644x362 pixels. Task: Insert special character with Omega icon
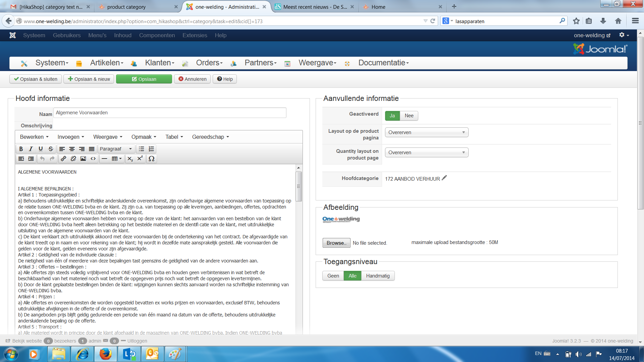(x=151, y=159)
